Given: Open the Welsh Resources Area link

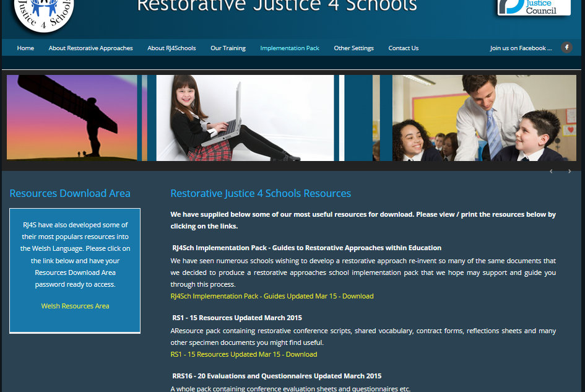Looking at the screenshot, I should pyautogui.click(x=75, y=306).
